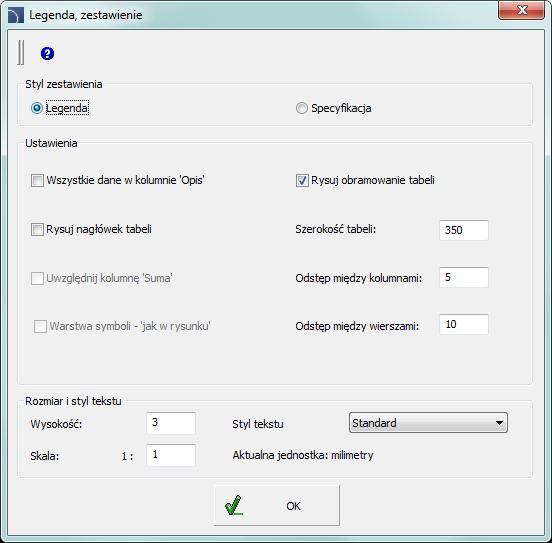This screenshot has height=543, width=552.
Task: Focus the Szerokość tabeli field
Action: click(464, 230)
